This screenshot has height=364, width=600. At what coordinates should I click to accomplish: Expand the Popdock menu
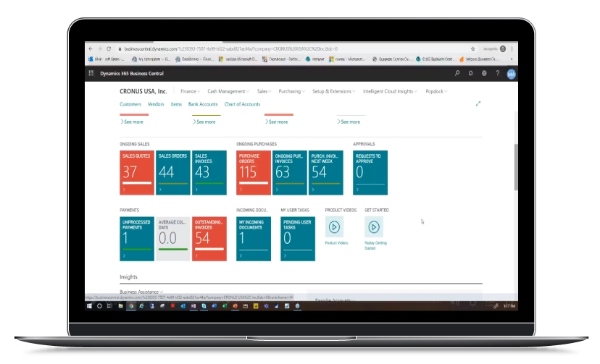tap(436, 91)
